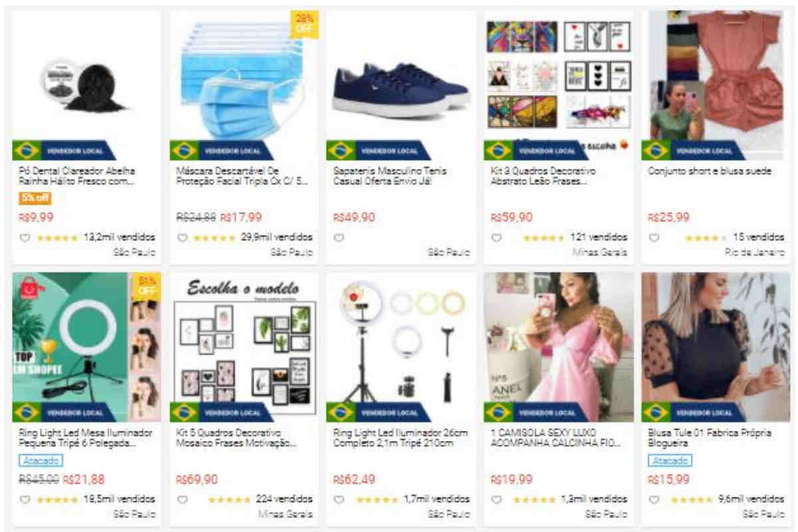Toggle heart on Sapatenis Masculino Tenis item
The image size is (798, 532).
pos(339,237)
